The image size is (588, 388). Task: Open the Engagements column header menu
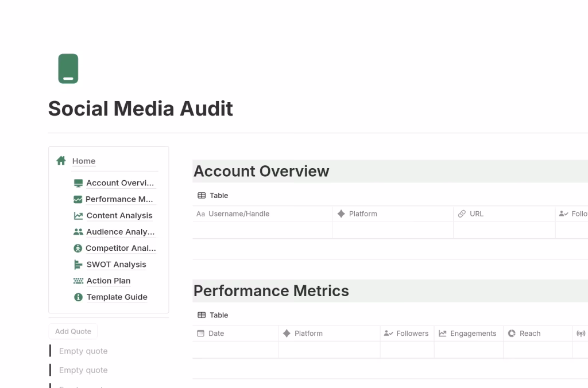point(473,333)
